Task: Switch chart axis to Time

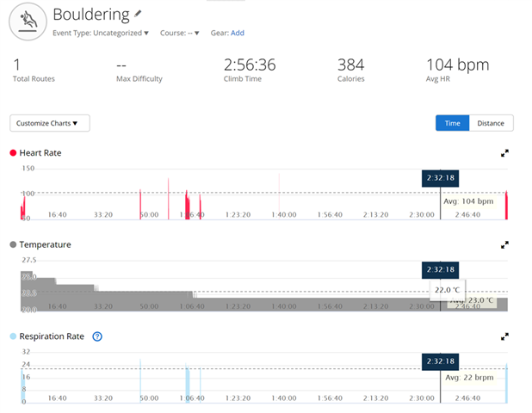Action: click(x=452, y=123)
